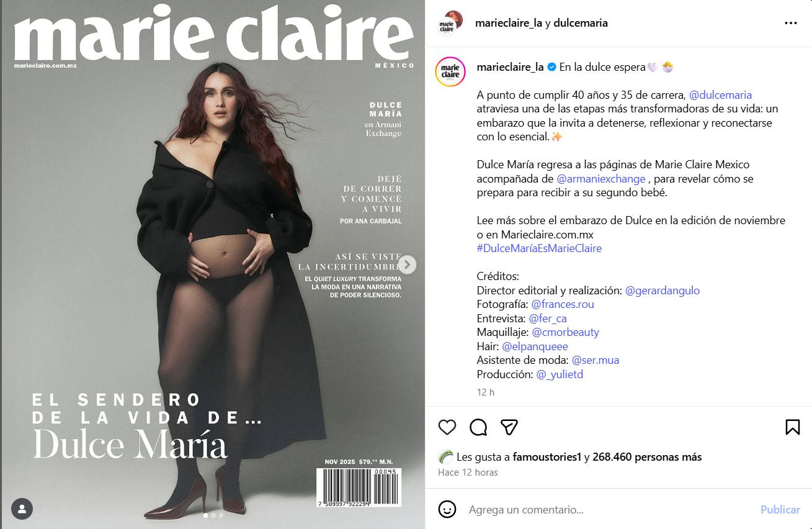Open the marieclaire_la profile avatar in the header
This screenshot has width=812, height=529.
[450, 23]
